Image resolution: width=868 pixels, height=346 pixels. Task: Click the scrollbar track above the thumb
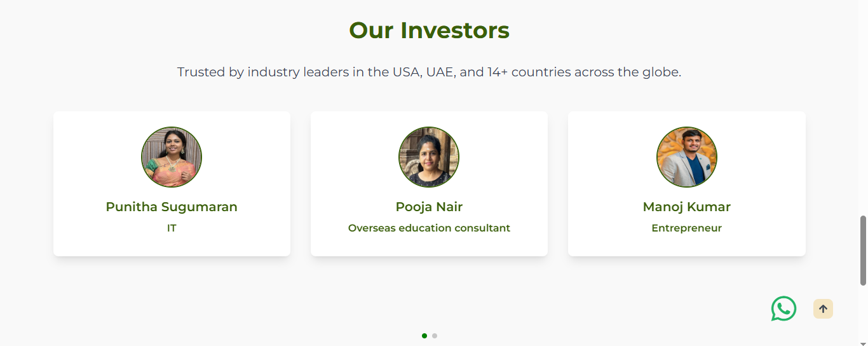863,108
